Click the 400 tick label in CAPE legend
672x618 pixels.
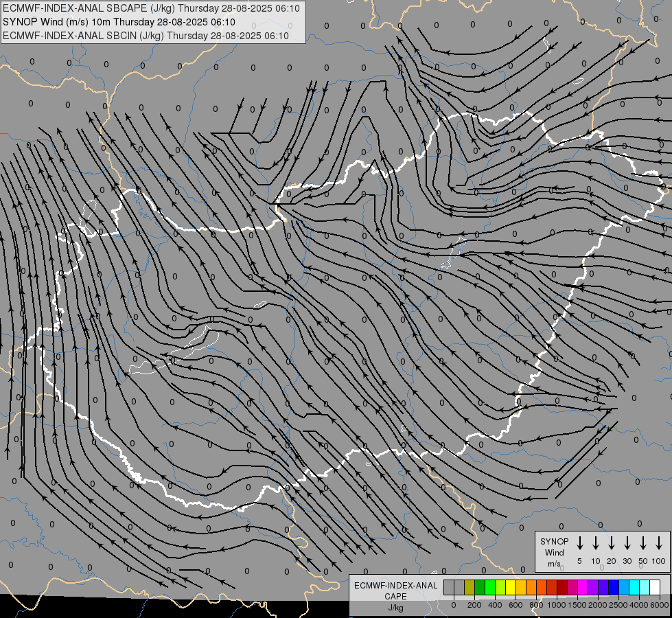495,605
